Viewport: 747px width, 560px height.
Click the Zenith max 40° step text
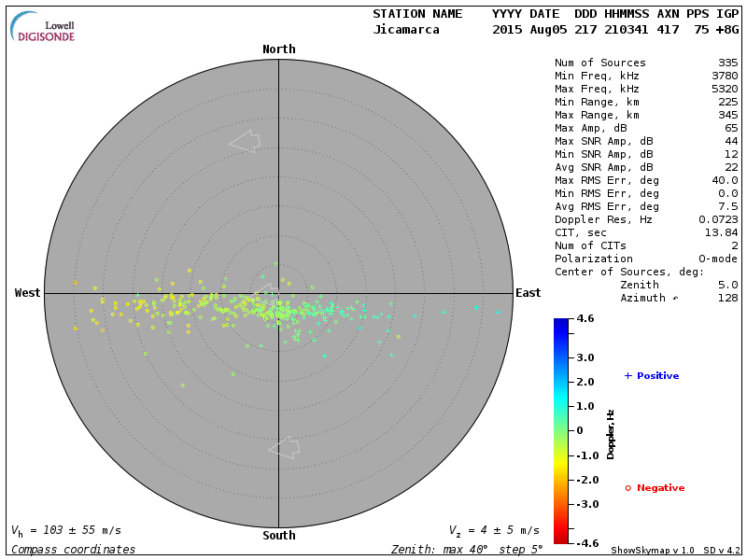pos(466,550)
